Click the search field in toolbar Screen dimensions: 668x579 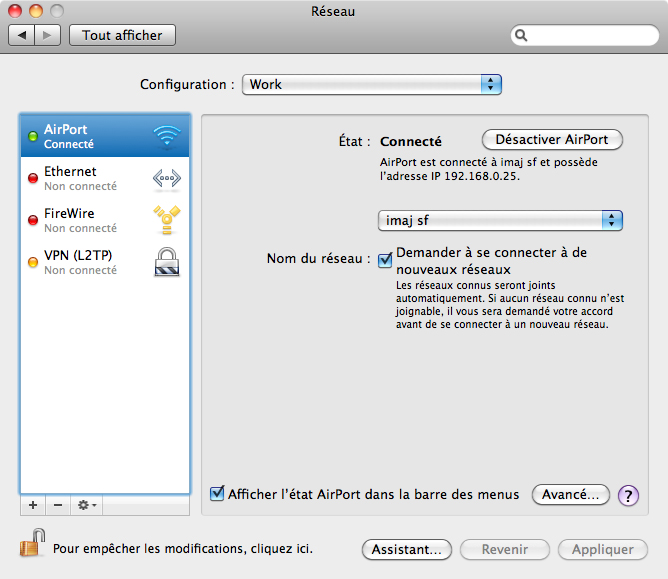[x=585, y=36]
